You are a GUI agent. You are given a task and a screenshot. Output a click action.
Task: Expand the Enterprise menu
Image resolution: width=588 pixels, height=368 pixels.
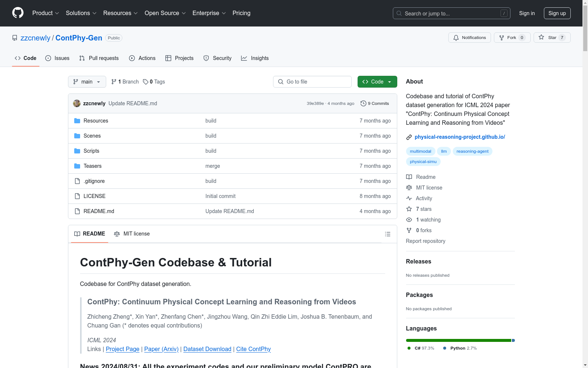click(209, 13)
